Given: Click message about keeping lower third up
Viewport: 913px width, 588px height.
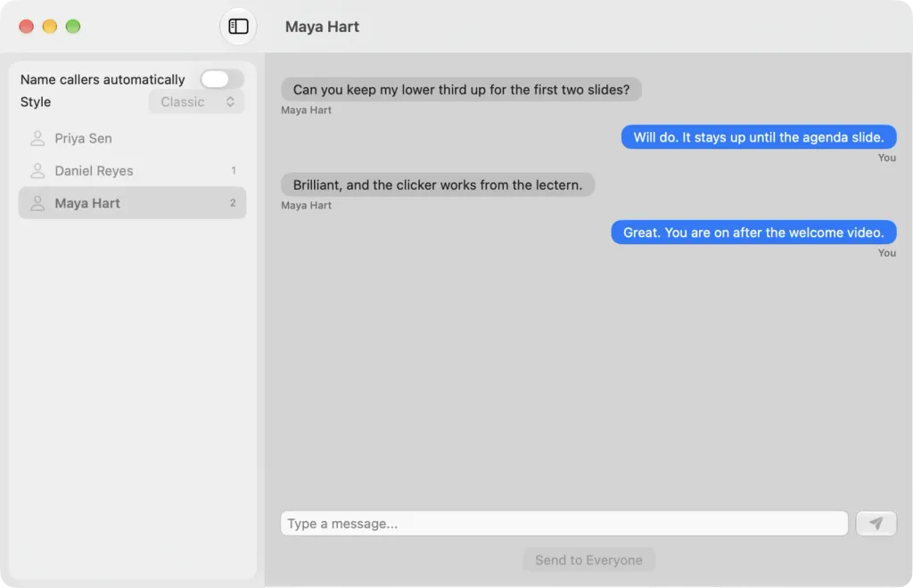Looking at the screenshot, I should pos(461,90).
